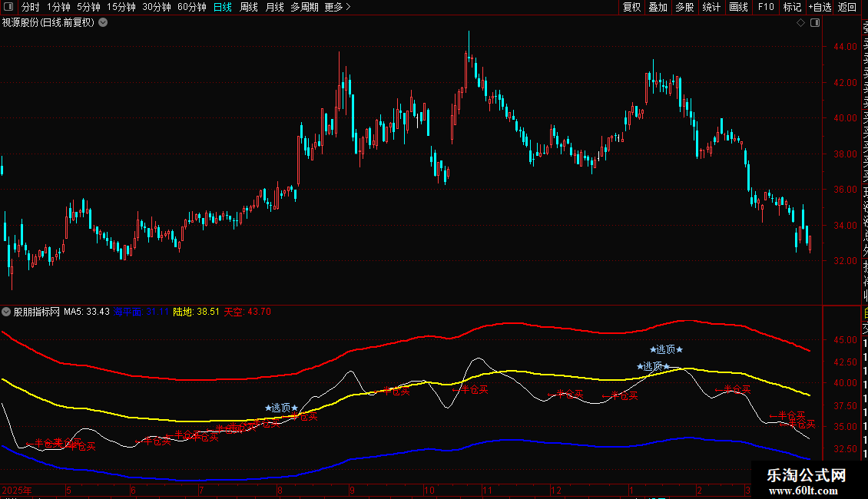Click the upper ★逃顶★ marker near January
868x499 pixels.
[x=666, y=349]
